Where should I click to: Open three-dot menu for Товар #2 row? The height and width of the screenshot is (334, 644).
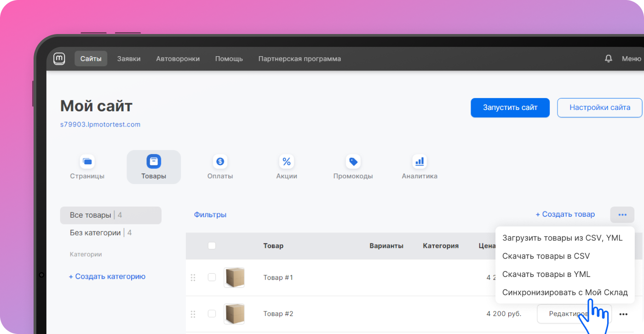(x=623, y=314)
